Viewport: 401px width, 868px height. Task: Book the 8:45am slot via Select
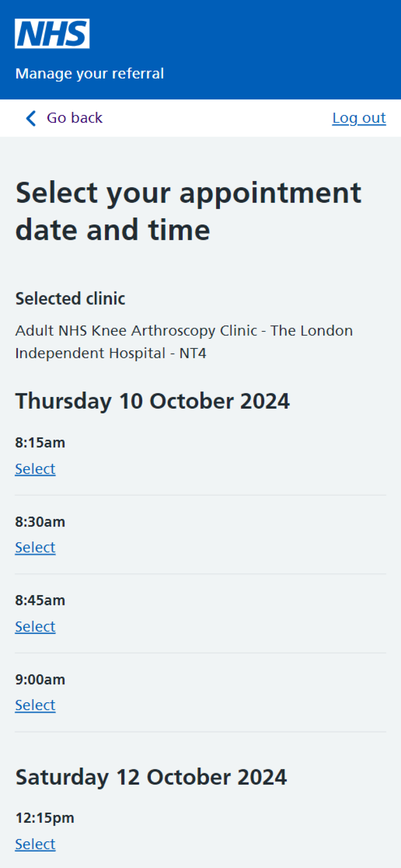pos(35,626)
